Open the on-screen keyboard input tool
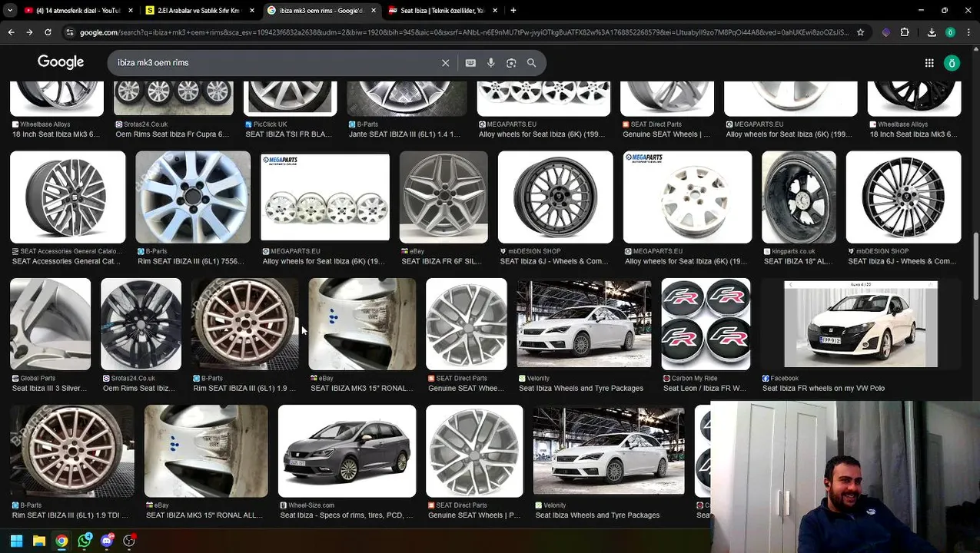This screenshot has width=980, height=553. pyautogui.click(x=470, y=63)
